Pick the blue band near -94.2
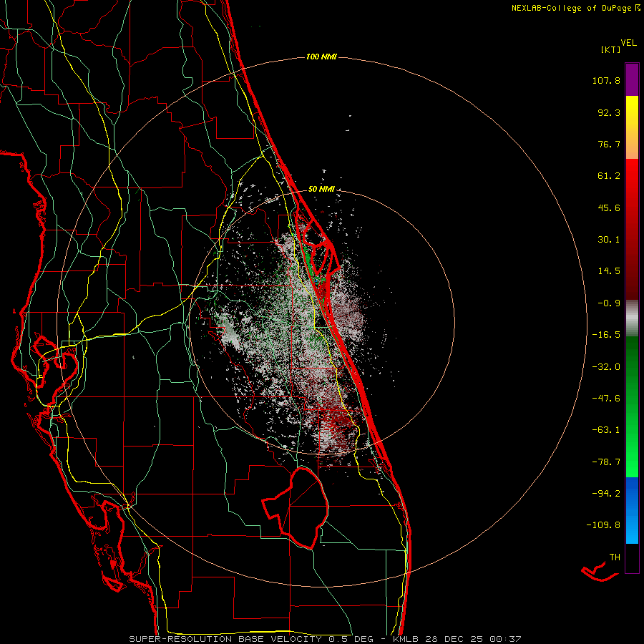 click(x=632, y=493)
